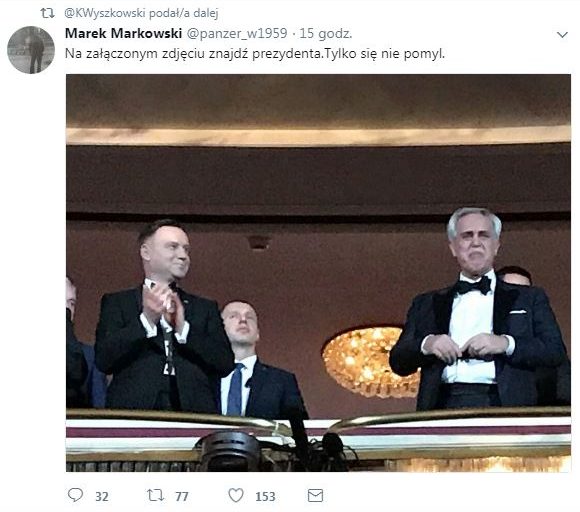Click the tweet text about prezydenta
Viewport: 580px width, 512px height.
point(255,54)
